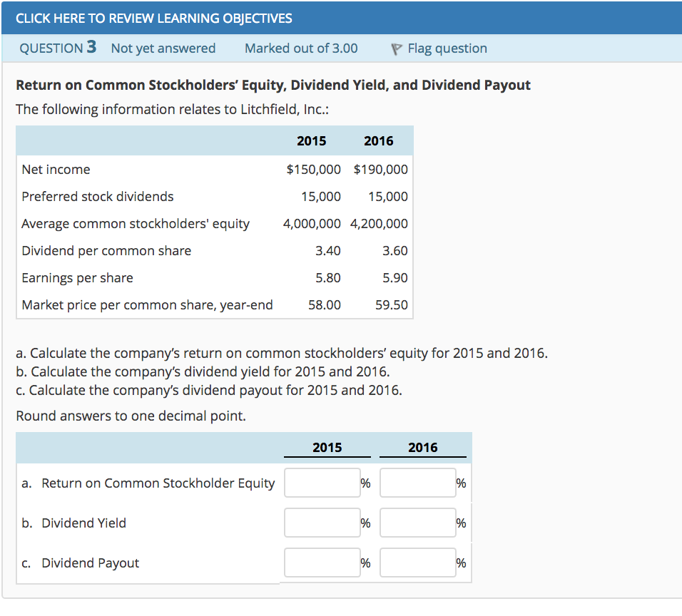This screenshot has height=616, width=682.
Task: Select the 2015 Dividend Yield answer box
Action: click(322, 523)
